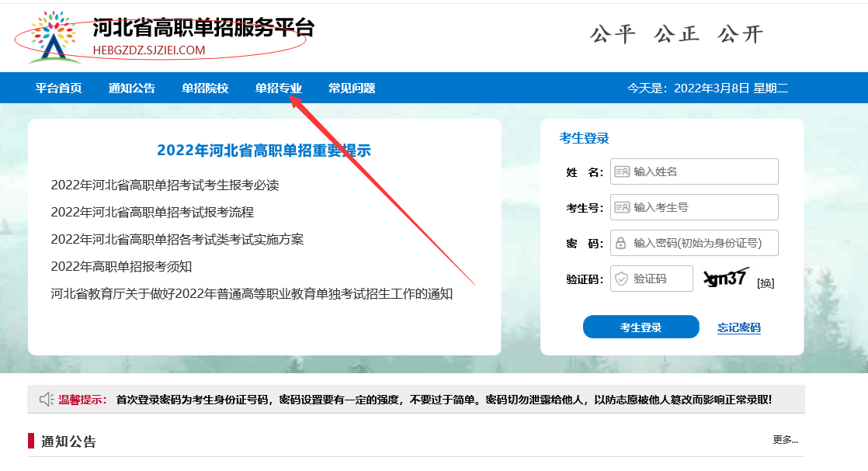Click the captcha image showing xgm37
The height and width of the screenshot is (471, 868).
(x=726, y=278)
